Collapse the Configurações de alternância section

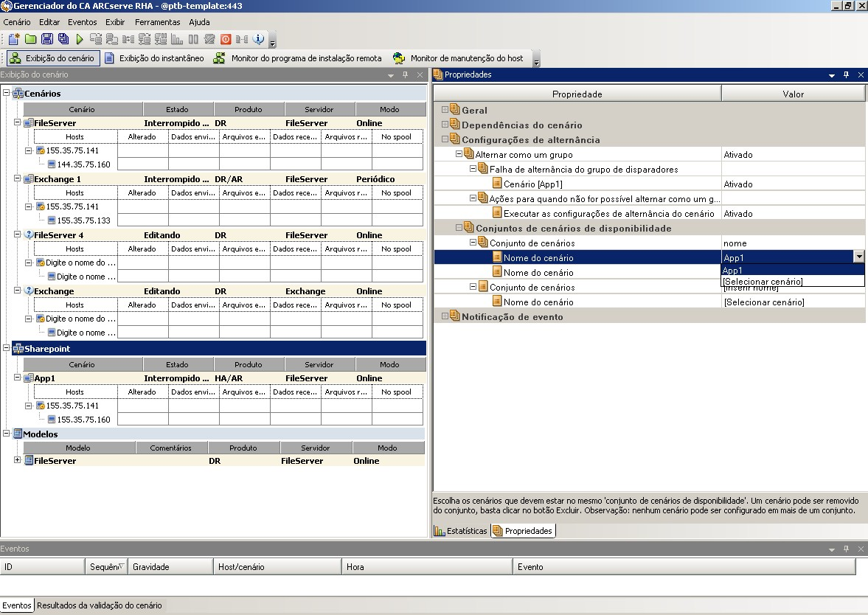tap(445, 139)
